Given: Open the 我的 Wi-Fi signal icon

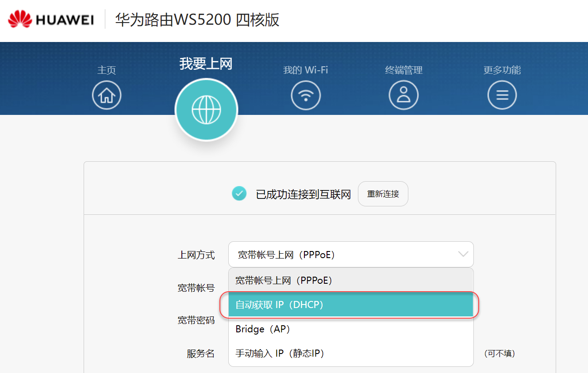Looking at the screenshot, I should pos(306,95).
